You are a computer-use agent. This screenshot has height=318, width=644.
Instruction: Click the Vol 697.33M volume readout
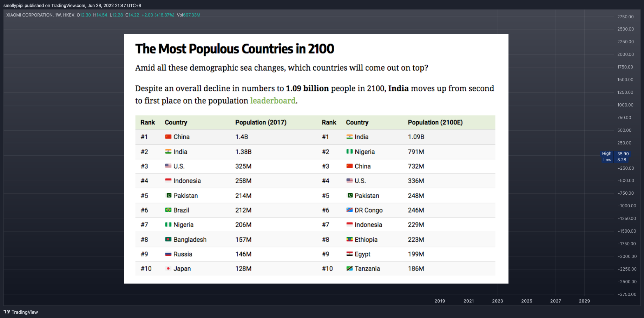pos(189,15)
